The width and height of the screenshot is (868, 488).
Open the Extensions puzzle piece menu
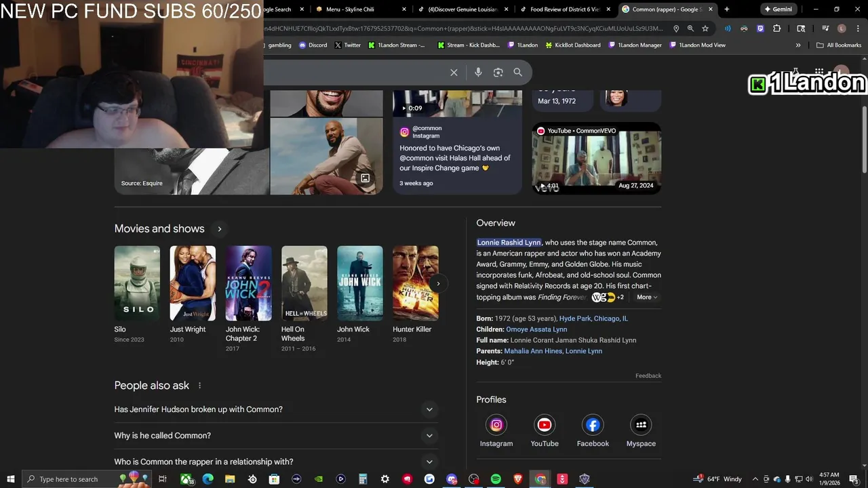click(776, 28)
